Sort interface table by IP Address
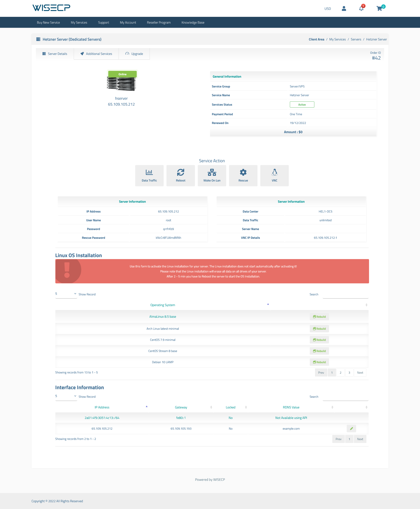 (x=102, y=407)
